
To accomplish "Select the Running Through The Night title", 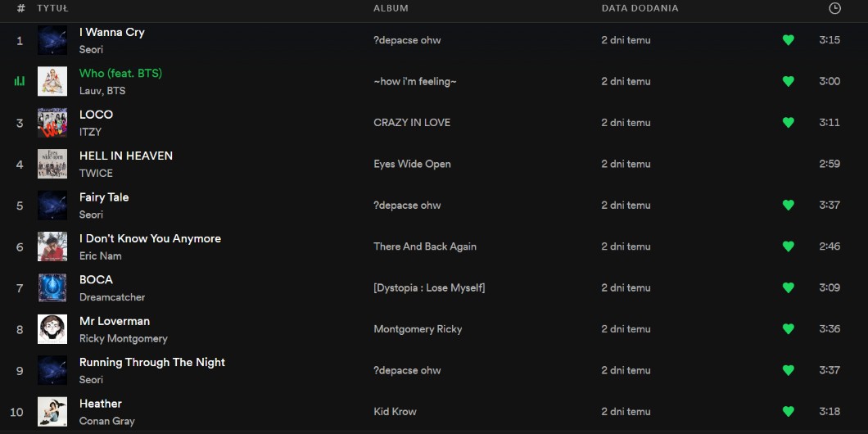I will coord(151,362).
